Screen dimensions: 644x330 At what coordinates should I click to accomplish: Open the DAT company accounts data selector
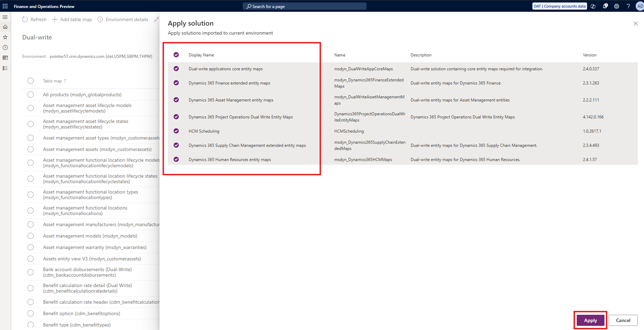559,6
